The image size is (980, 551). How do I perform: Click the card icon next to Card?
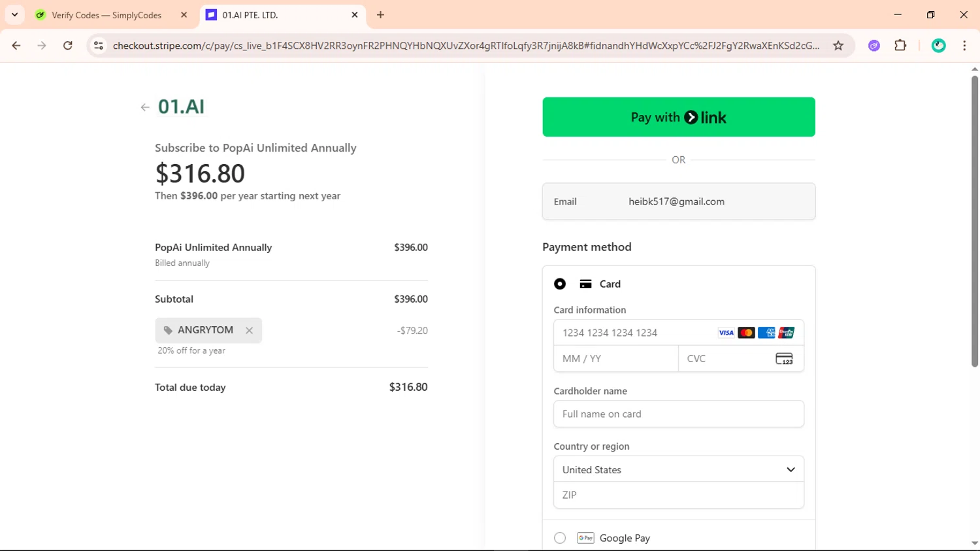(585, 284)
